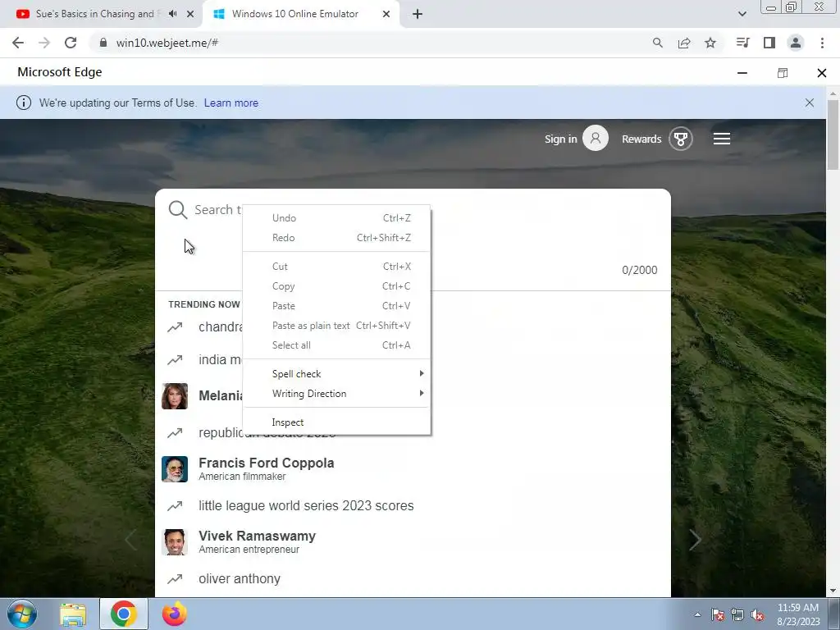
Task: Choose Select all in the context menu
Action: pos(336,345)
